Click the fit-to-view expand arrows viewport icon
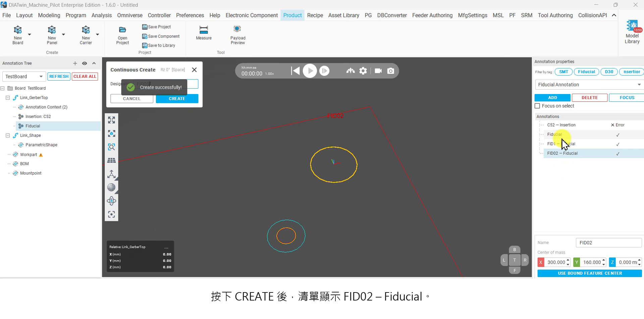 pyautogui.click(x=111, y=120)
